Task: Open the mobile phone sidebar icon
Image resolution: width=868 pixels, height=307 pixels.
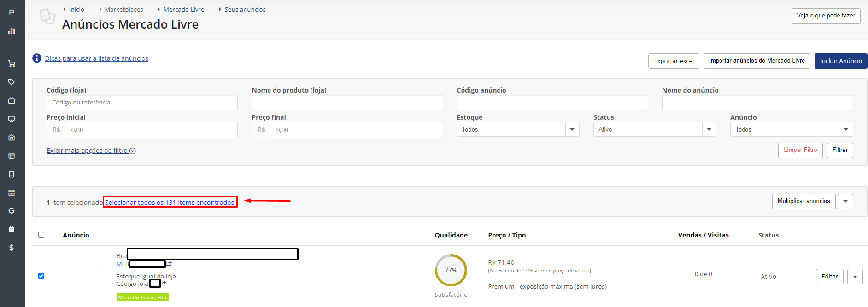Action: coord(12,174)
